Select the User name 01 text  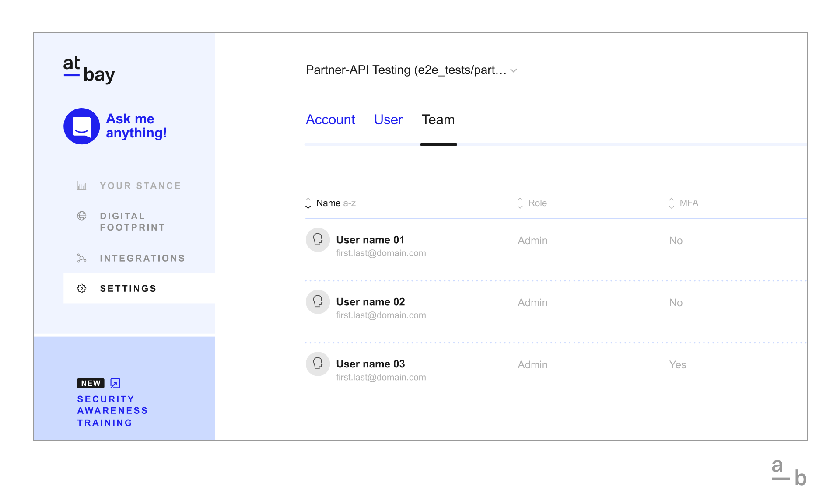pos(370,240)
